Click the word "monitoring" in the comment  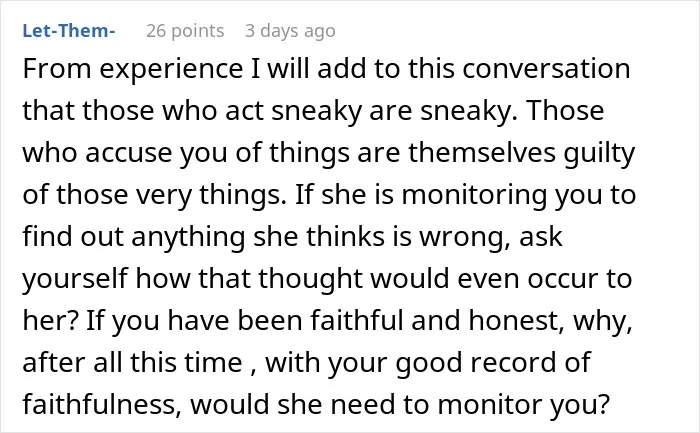(474, 196)
